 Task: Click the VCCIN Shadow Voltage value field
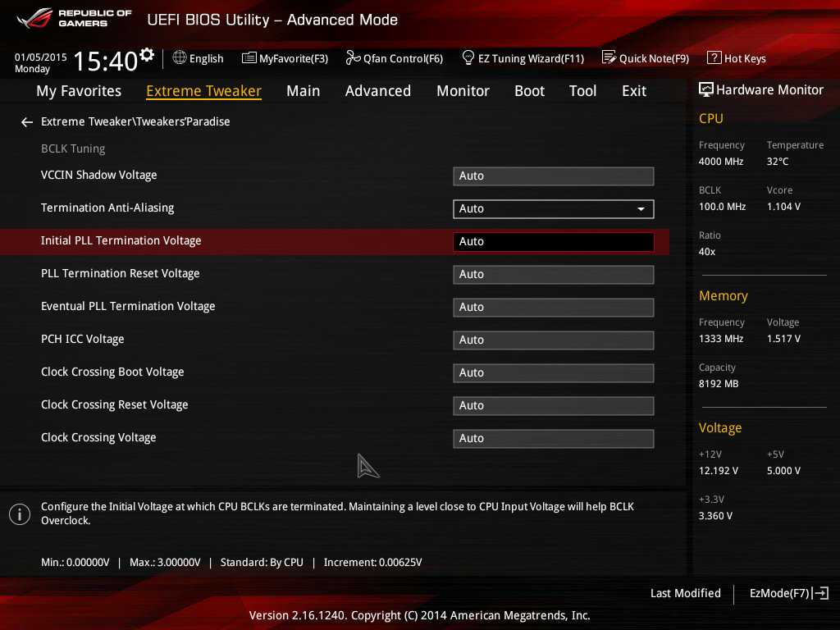[x=553, y=176]
